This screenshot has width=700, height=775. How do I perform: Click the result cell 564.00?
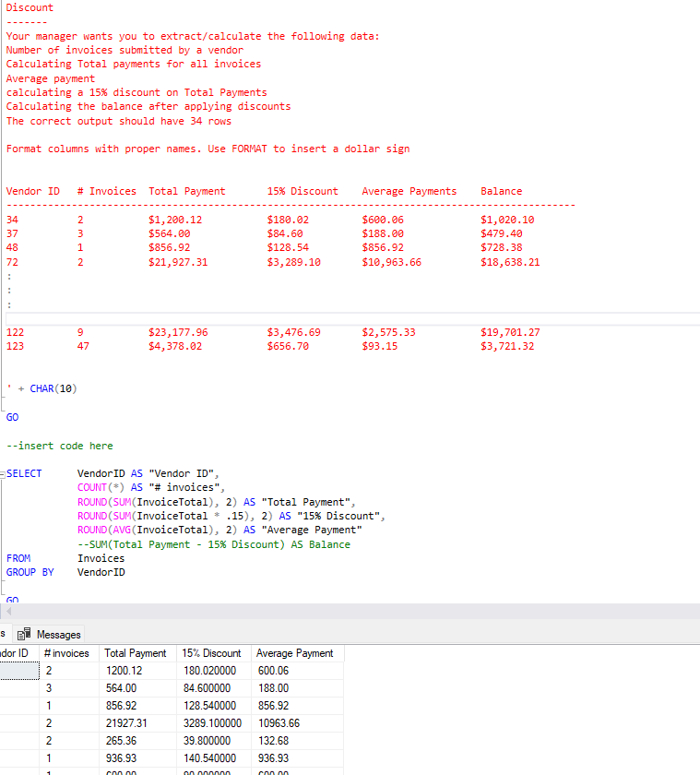point(137,688)
